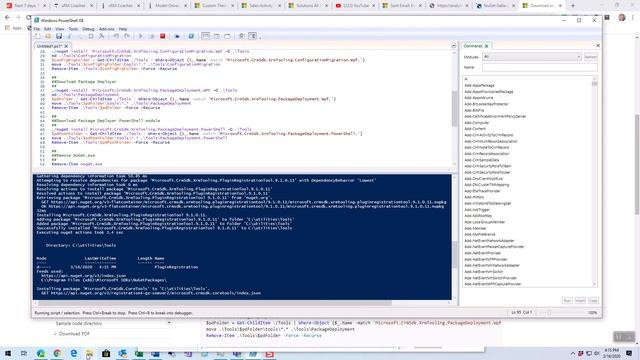Viewport: 640px width, 360px height.
Task: Click the Cut scissors toolbar icon
Action: pyautogui.click(x=69, y=36)
